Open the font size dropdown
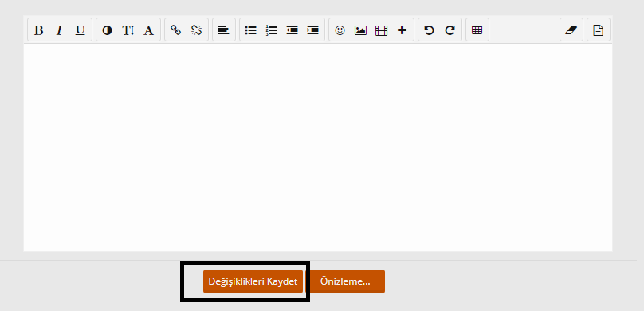This screenshot has height=311, width=644. (x=128, y=30)
